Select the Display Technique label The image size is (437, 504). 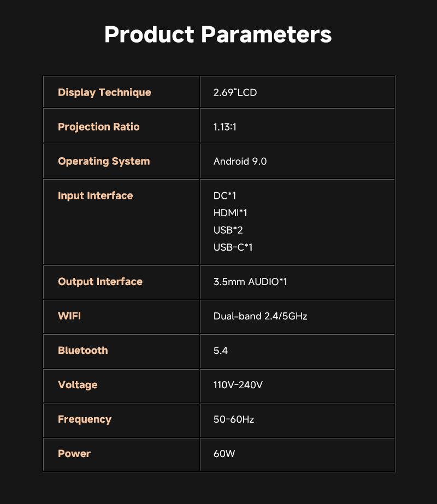[104, 92]
